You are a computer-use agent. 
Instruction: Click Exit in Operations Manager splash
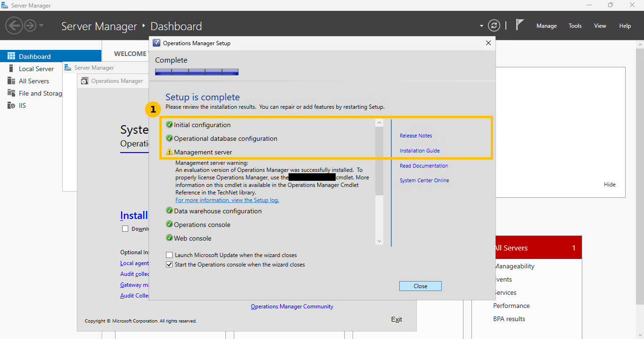(396, 319)
